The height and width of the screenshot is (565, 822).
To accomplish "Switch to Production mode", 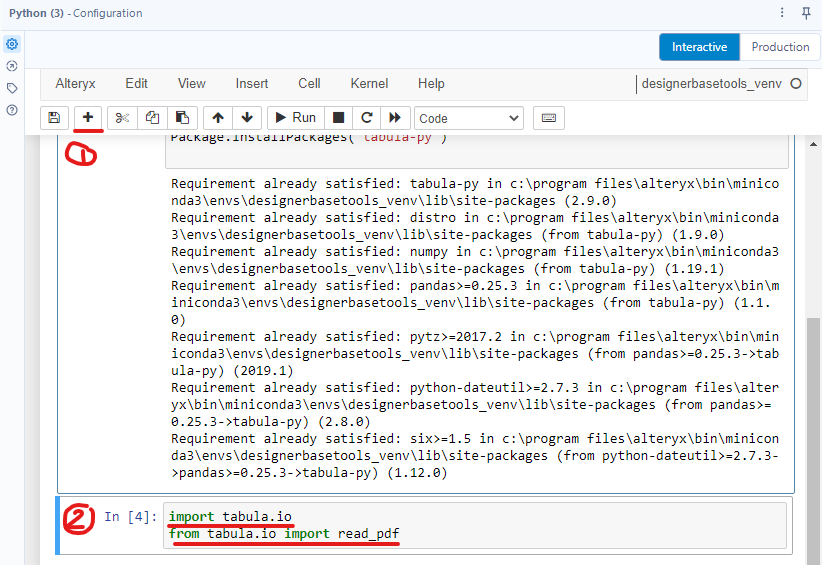I will 780,47.
